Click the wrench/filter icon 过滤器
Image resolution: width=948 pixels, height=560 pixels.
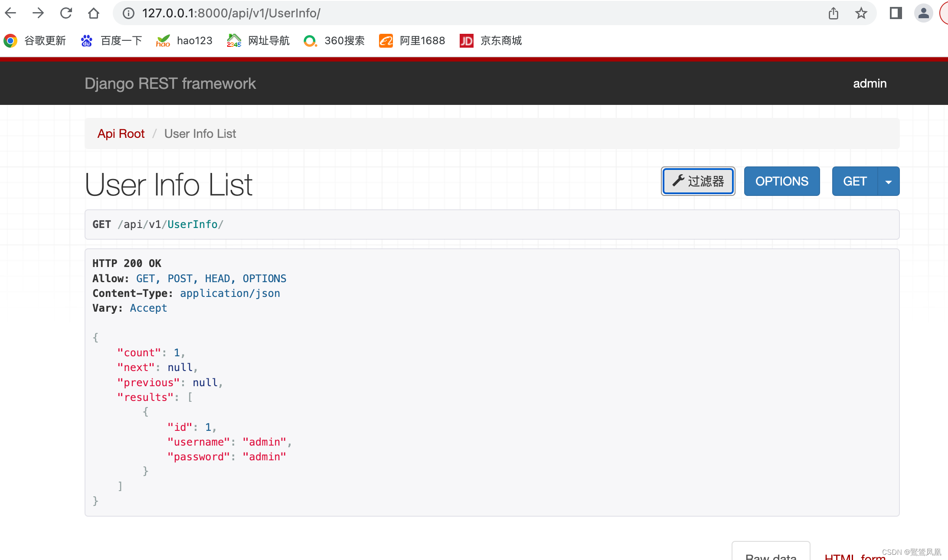(699, 181)
